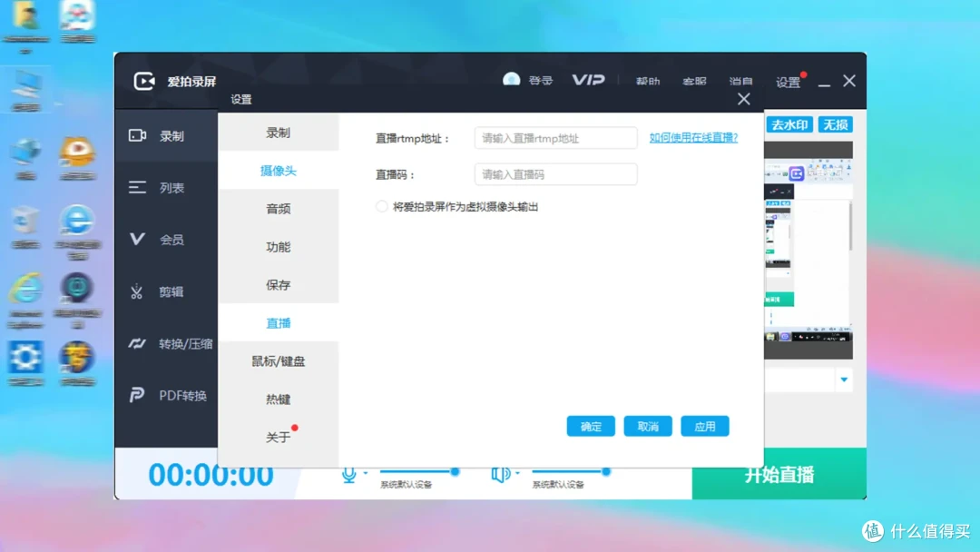Click the microphone icon in bottom bar

(348, 475)
